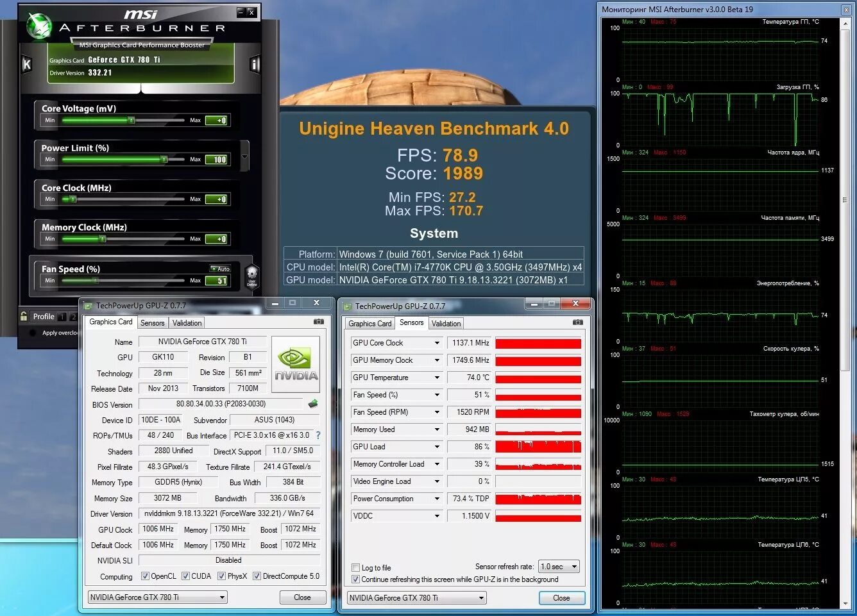The width and height of the screenshot is (857, 616).
Task: Take screenshot with camera icon in Graphics Card window
Action: pyautogui.click(x=318, y=322)
